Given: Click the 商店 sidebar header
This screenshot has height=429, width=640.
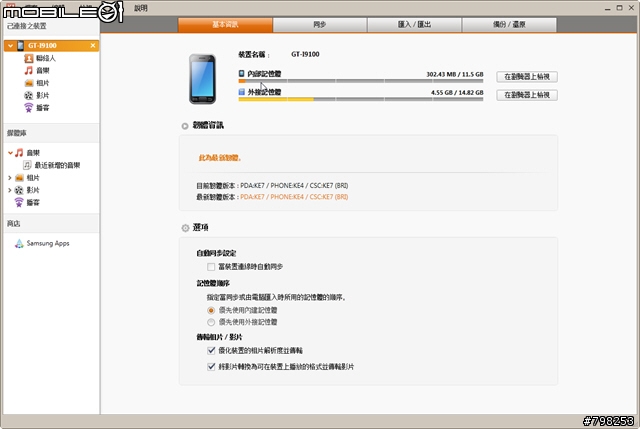Looking at the screenshot, I should [x=13, y=223].
